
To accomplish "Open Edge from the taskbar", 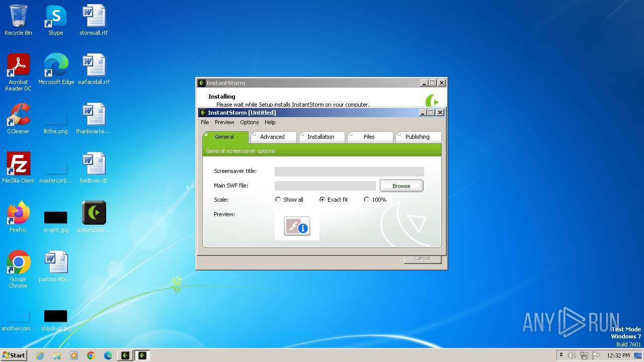I will (x=108, y=355).
